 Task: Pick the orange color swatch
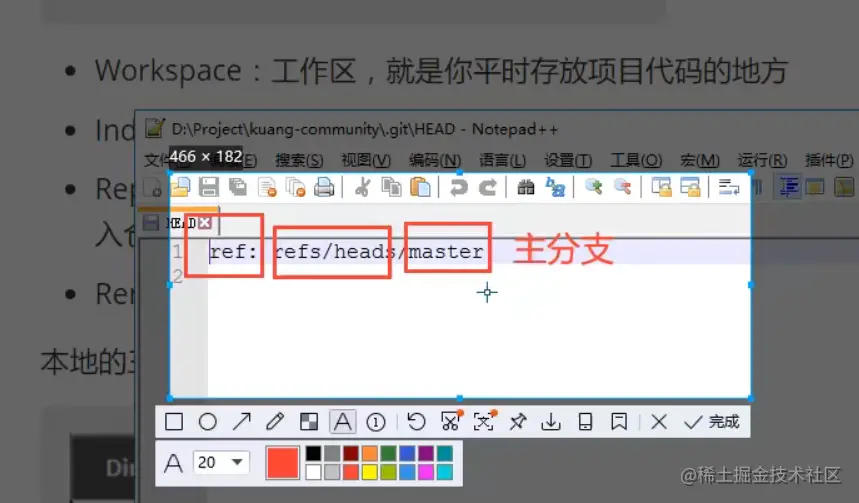370,453
